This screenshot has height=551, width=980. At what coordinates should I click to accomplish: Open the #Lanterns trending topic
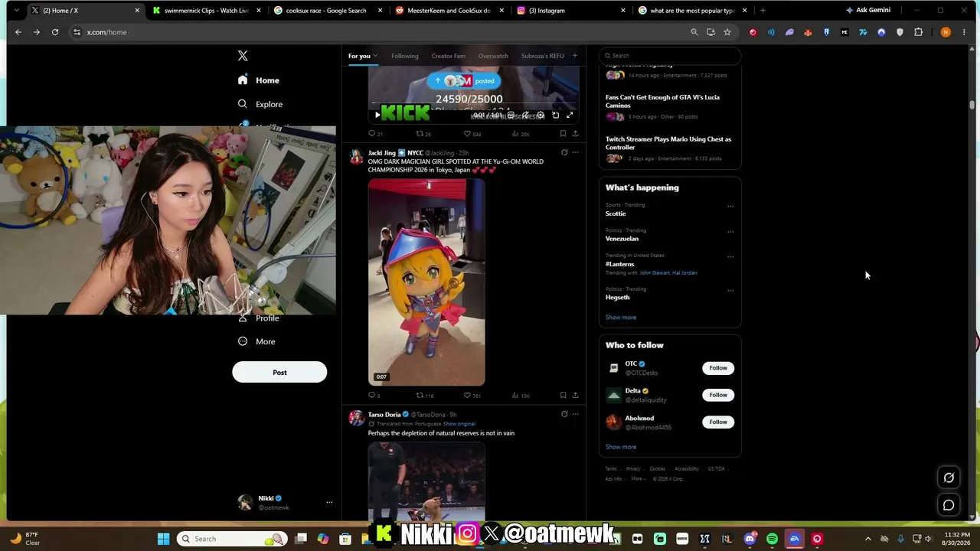coord(619,264)
